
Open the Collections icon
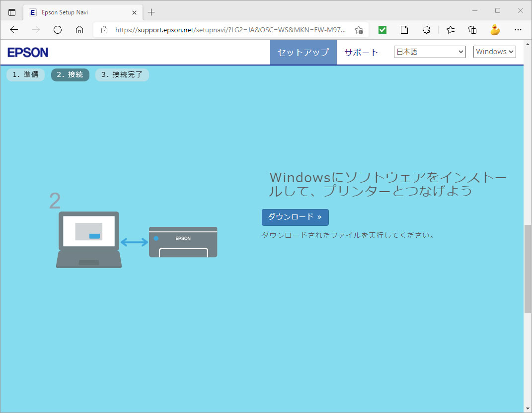coord(473,30)
